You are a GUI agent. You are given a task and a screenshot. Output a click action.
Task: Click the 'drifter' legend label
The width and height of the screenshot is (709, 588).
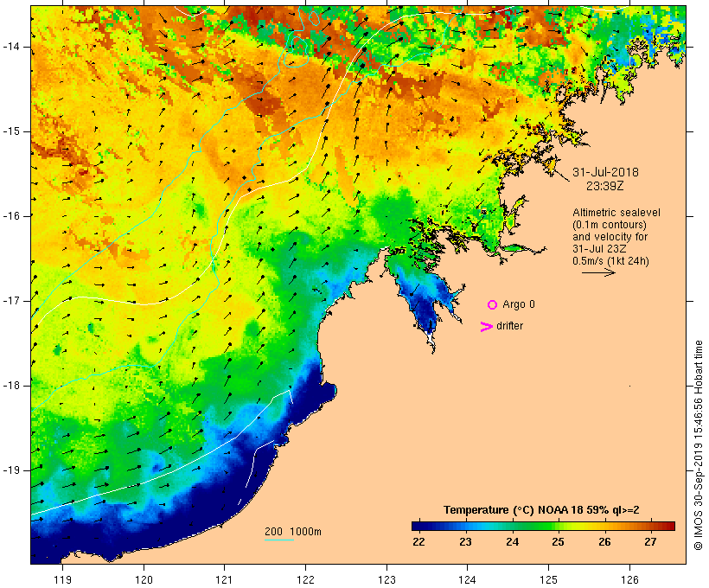tap(509, 326)
